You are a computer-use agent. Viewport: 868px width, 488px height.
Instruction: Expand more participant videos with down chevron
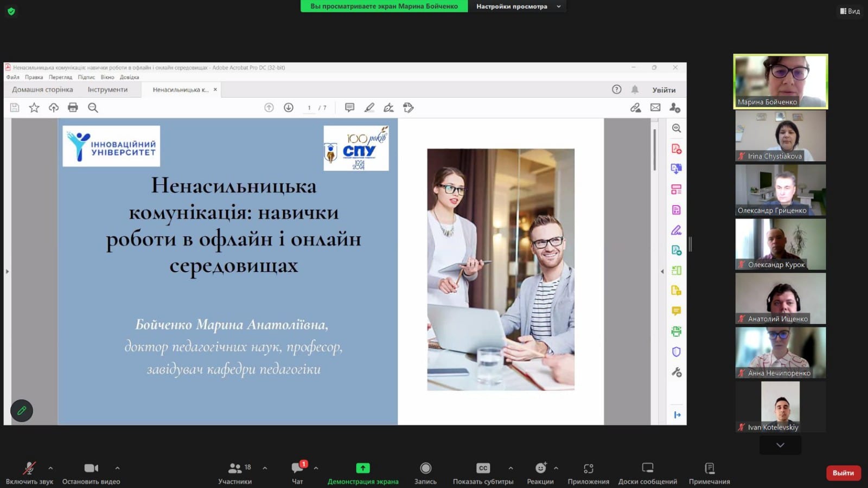click(780, 445)
